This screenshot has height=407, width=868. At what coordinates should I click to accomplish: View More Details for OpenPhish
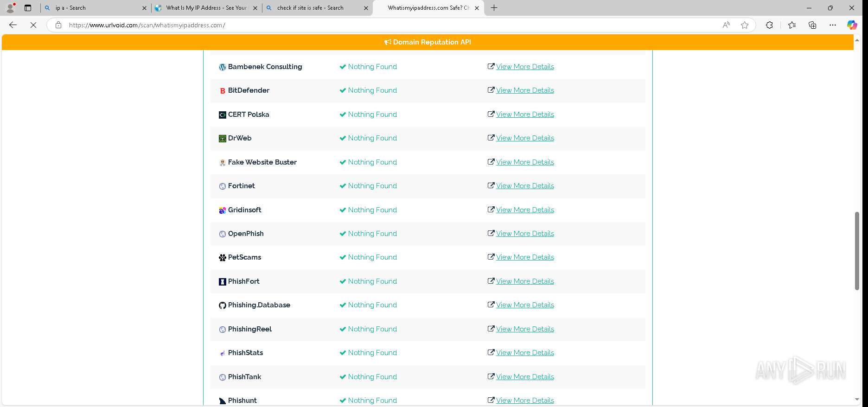[x=525, y=234]
